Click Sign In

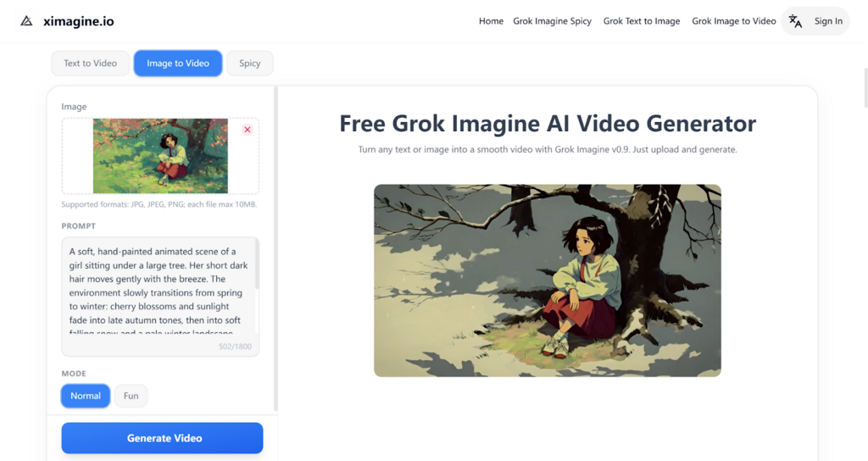tap(828, 21)
